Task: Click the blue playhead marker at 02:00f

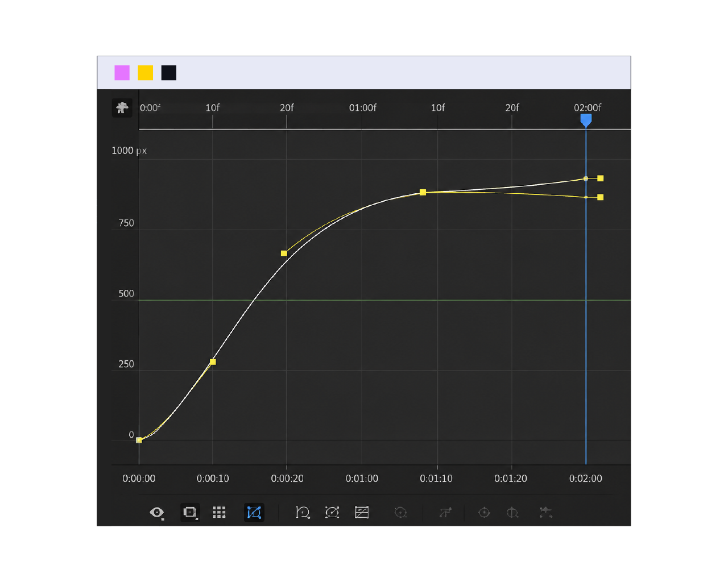Action: tap(586, 120)
